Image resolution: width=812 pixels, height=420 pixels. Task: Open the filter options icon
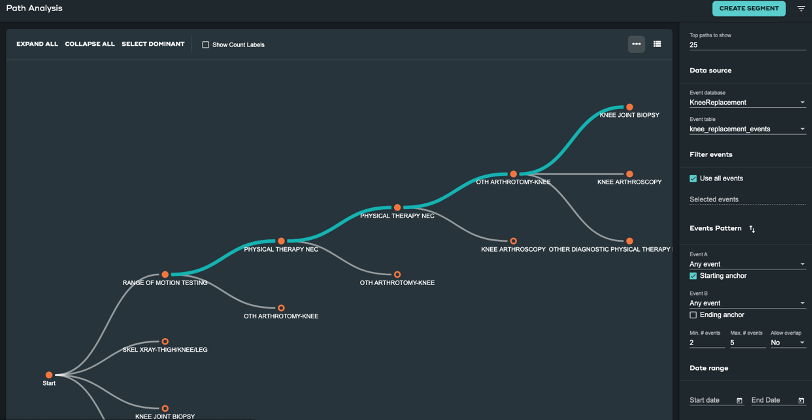coord(801,9)
